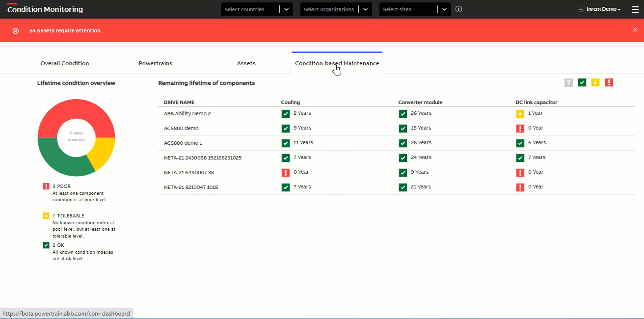Click NETA-21 8210047 1018 DC link poor icon
This screenshot has width=644, height=319.
pyautogui.click(x=520, y=187)
